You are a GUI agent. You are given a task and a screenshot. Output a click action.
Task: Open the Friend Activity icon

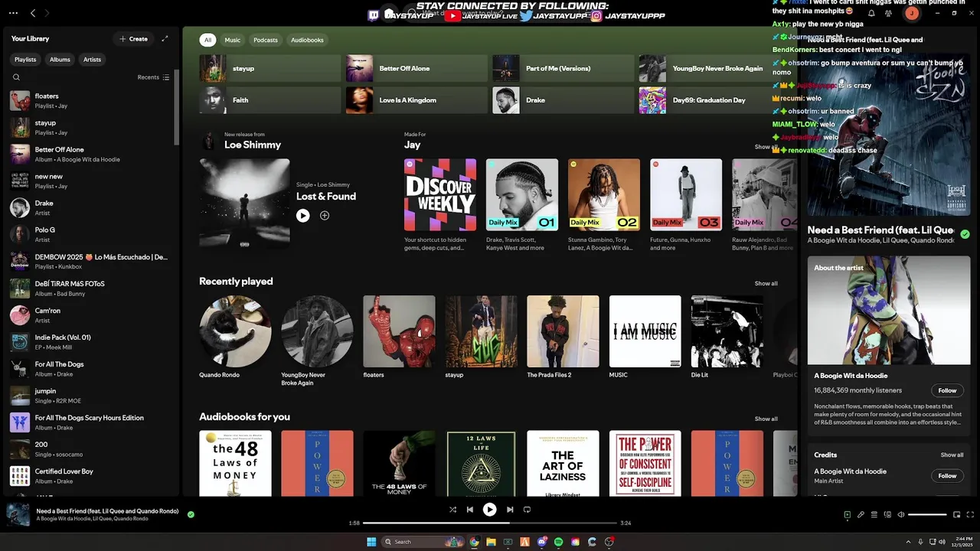click(888, 13)
